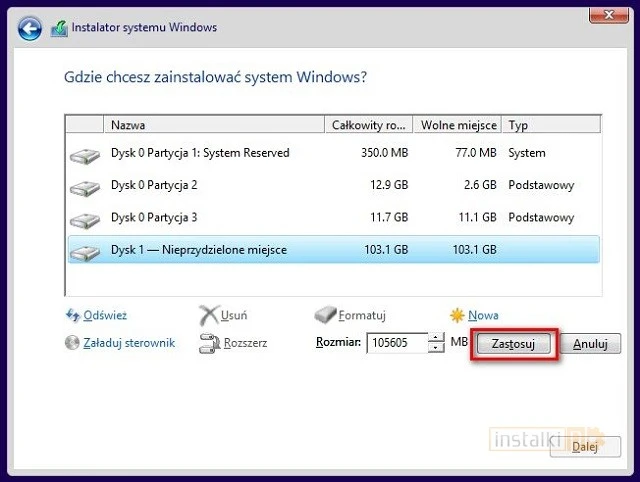Close the installer window with X
Screen dimensions: 640x482
click(609, 15)
